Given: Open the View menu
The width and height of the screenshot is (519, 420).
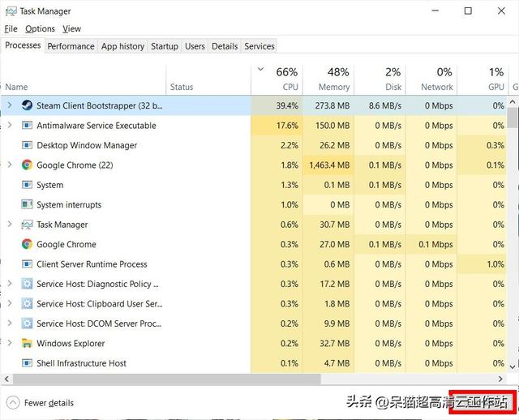Looking at the screenshot, I should pyautogui.click(x=72, y=29).
